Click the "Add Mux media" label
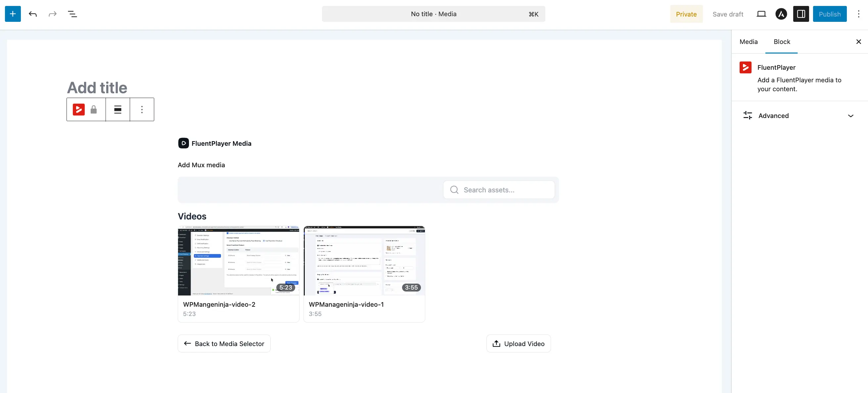The width and height of the screenshot is (868, 393). (201, 165)
